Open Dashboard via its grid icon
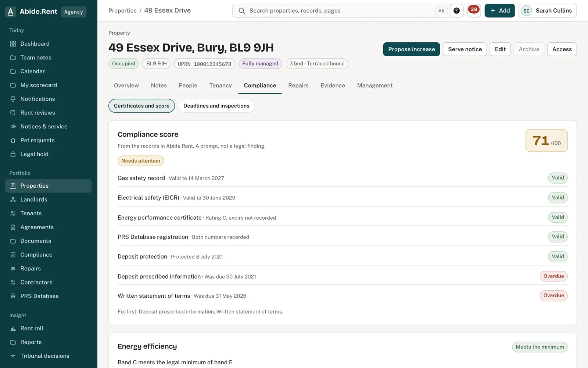Screen dimensions: 588x368 coord(13,44)
